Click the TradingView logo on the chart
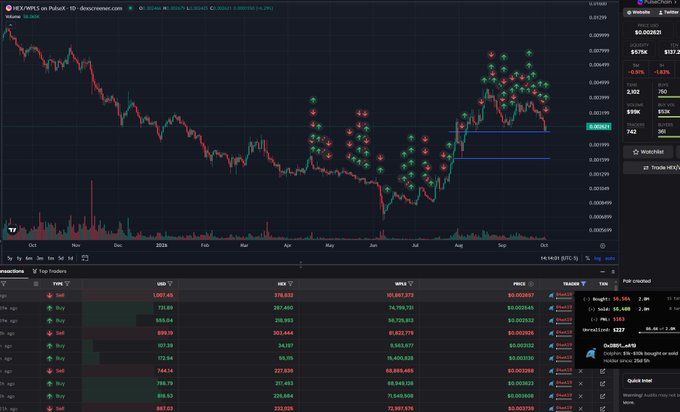This screenshot has width=680, height=412. pyautogui.click(x=12, y=230)
